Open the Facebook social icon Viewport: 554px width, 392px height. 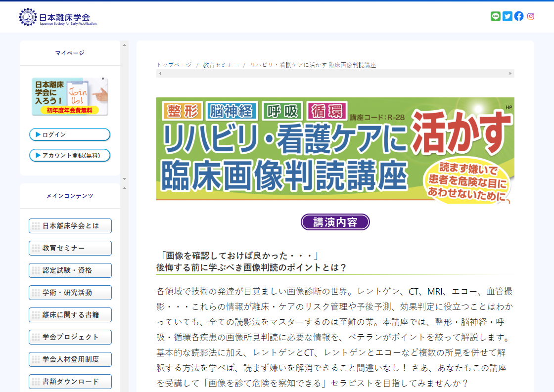click(519, 16)
